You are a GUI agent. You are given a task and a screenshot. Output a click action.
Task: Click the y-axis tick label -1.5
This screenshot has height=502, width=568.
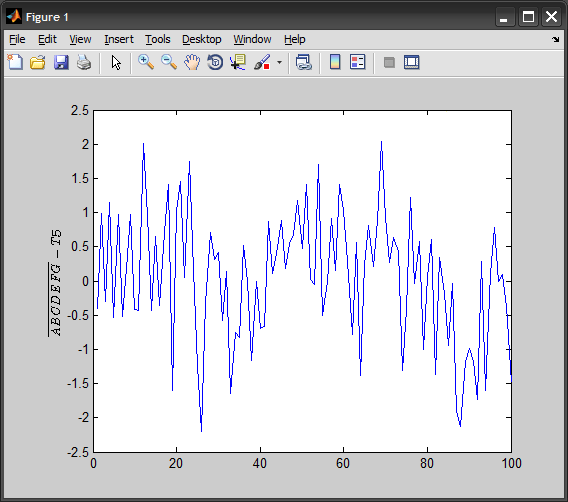coord(78,383)
